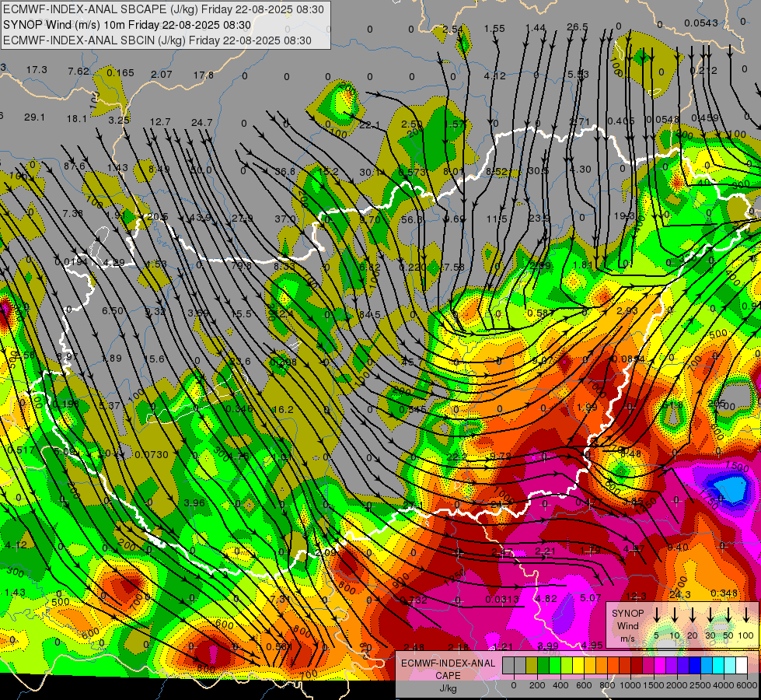The height and width of the screenshot is (700, 761).
Task: Click the '87.6' CIN value on the map
Action: coord(75,166)
